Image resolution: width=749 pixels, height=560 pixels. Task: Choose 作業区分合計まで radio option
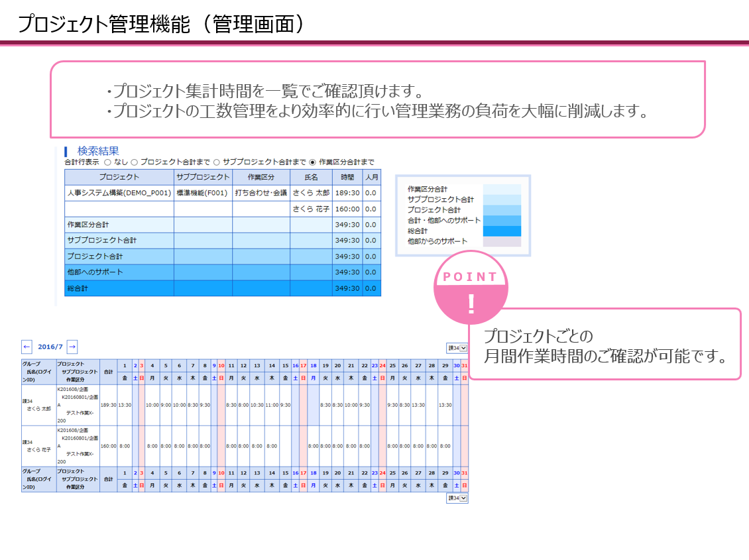(313, 162)
